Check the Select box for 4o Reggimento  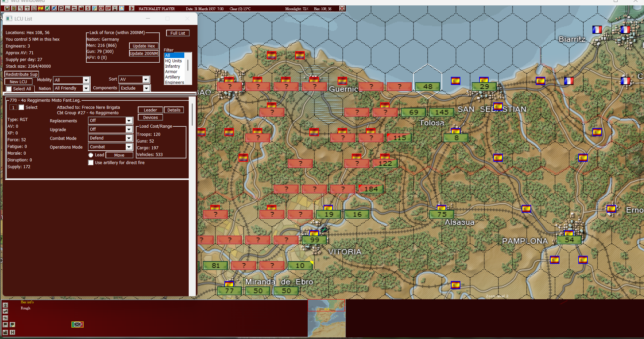pos(21,107)
